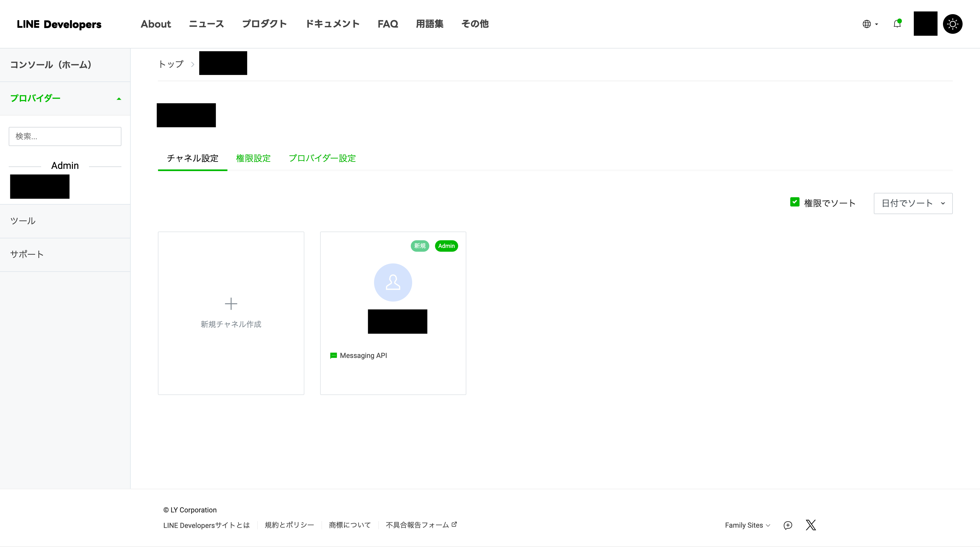Toggle light/dark theme with sun icon
This screenshot has height=547, width=980.
(953, 24)
